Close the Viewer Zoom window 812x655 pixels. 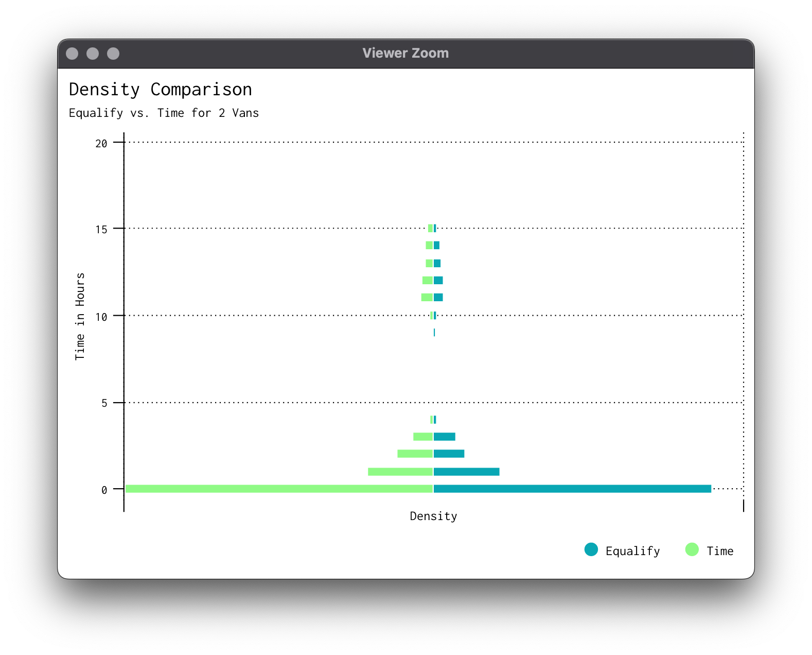(73, 54)
